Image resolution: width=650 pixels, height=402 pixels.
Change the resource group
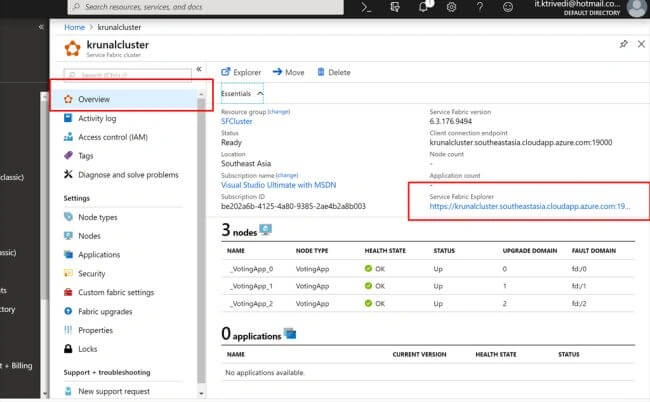(279, 111)
